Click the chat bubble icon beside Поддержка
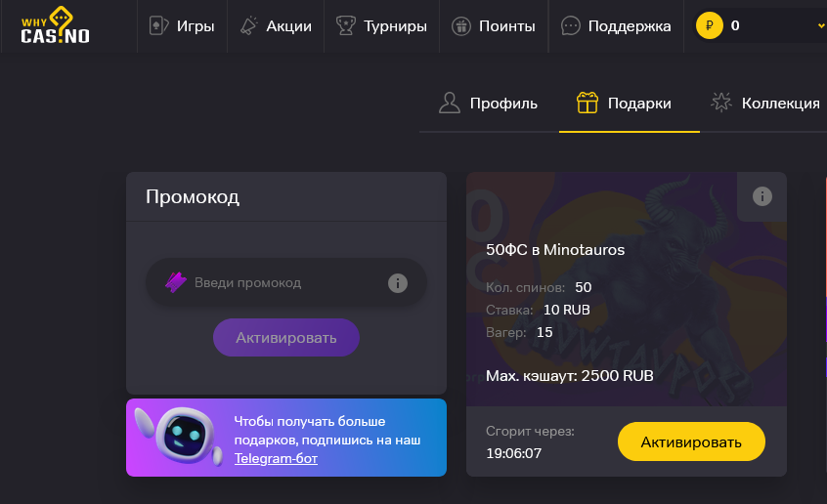This screenshot has width=827, height=504. pos(571,25)
